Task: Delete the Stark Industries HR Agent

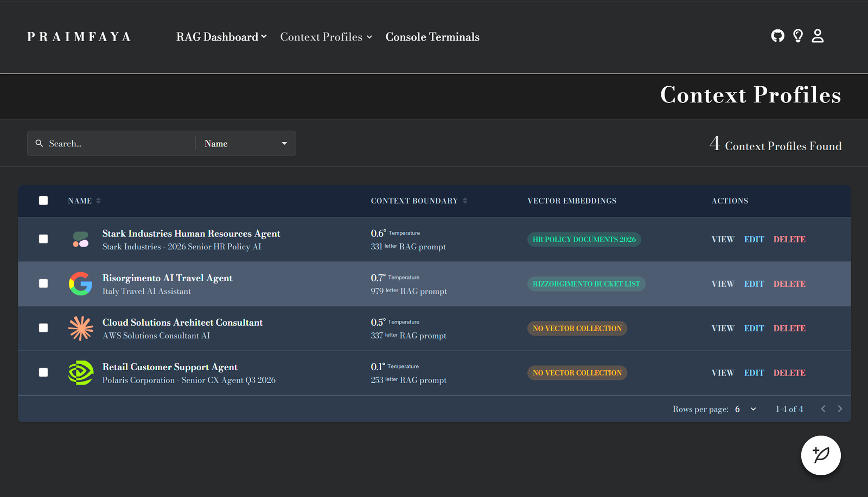Action: (789, 240)
